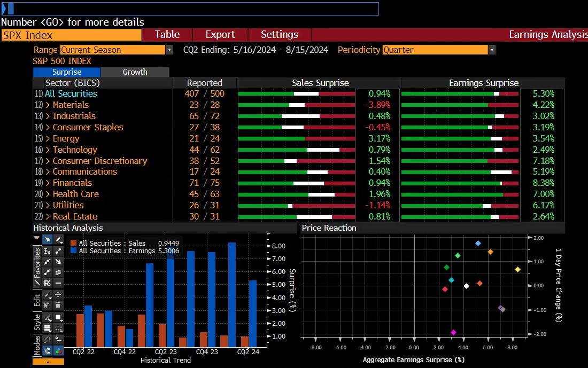588x368 pixels.
Task: Click the Financials sector name
Action: [72, 183]
